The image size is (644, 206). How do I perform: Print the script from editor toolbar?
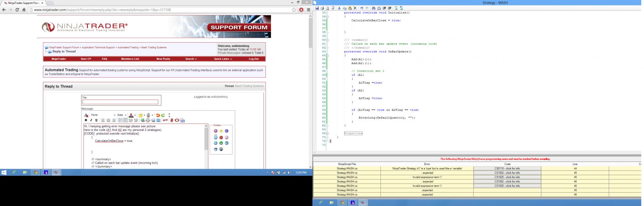[x=322, y=8]
